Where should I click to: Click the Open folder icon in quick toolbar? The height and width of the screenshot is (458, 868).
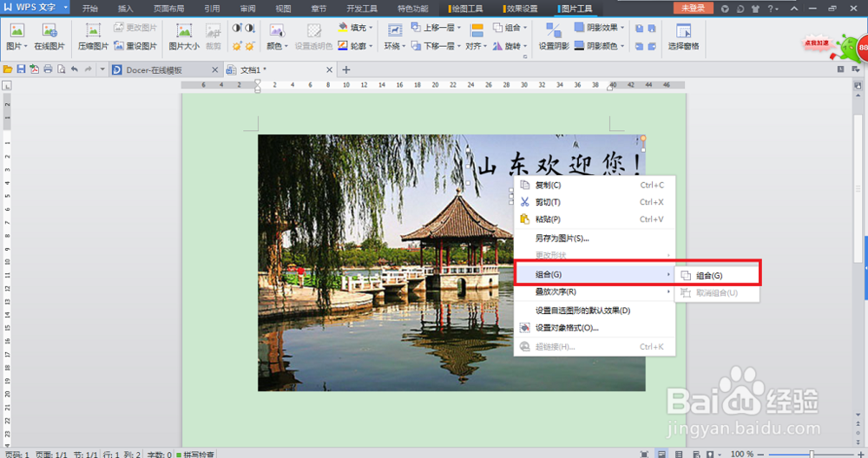[x=8, y=69]
